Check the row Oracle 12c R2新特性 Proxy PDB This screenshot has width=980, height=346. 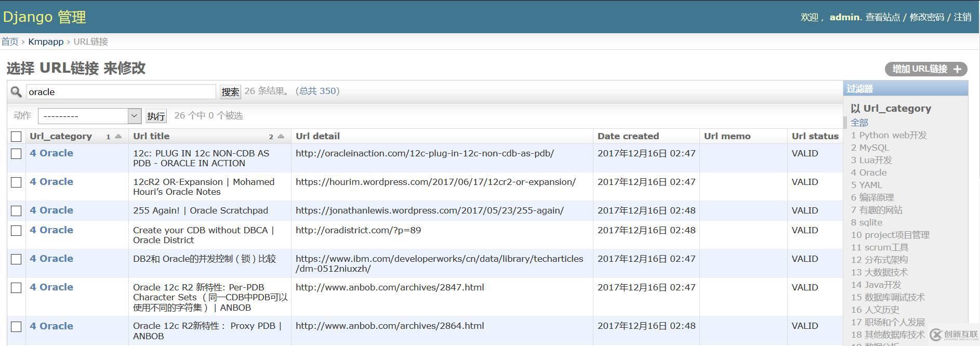pos(16,327)
